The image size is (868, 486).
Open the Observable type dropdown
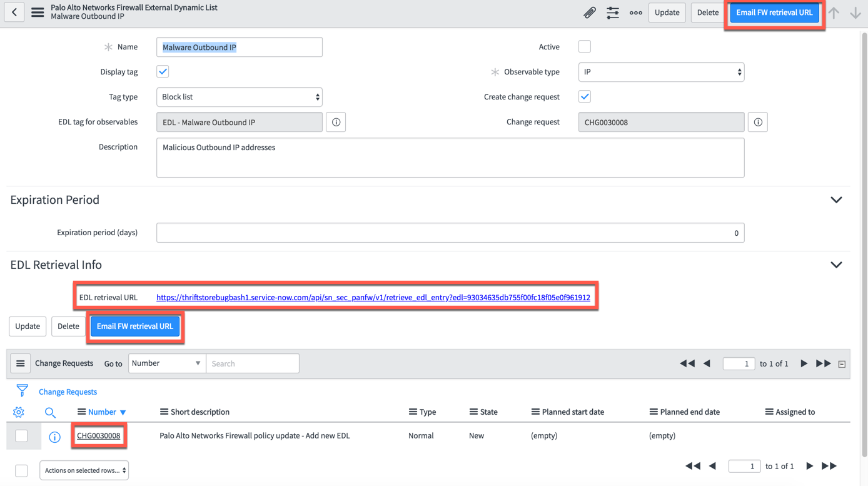pyautogui.click(x=661, y=72)
